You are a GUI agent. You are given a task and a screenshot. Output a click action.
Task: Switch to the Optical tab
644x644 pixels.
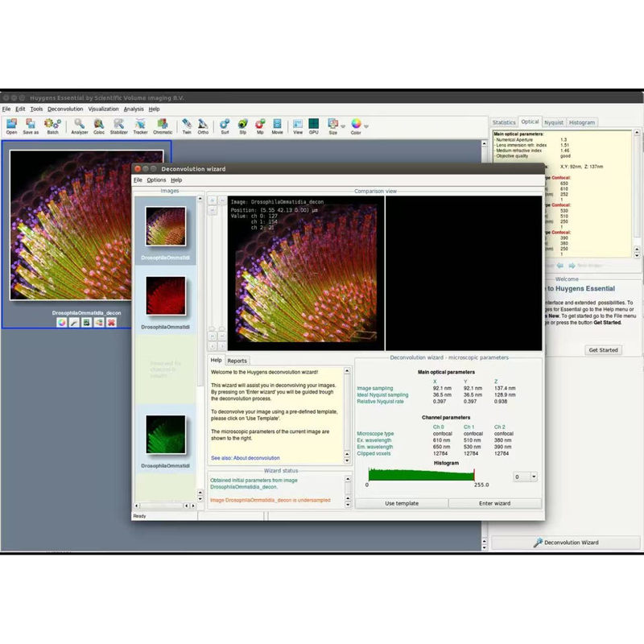(530, 122)
